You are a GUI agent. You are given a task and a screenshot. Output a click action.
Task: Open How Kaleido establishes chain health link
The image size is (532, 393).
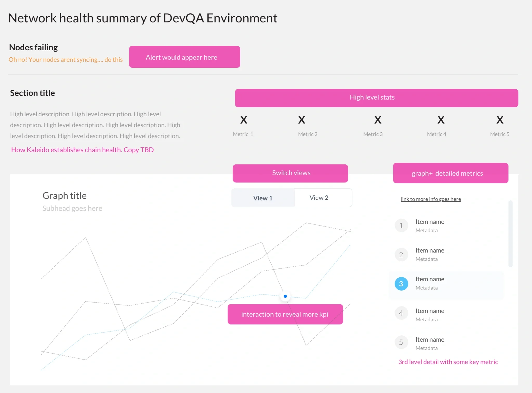click(x=82, y=150)
